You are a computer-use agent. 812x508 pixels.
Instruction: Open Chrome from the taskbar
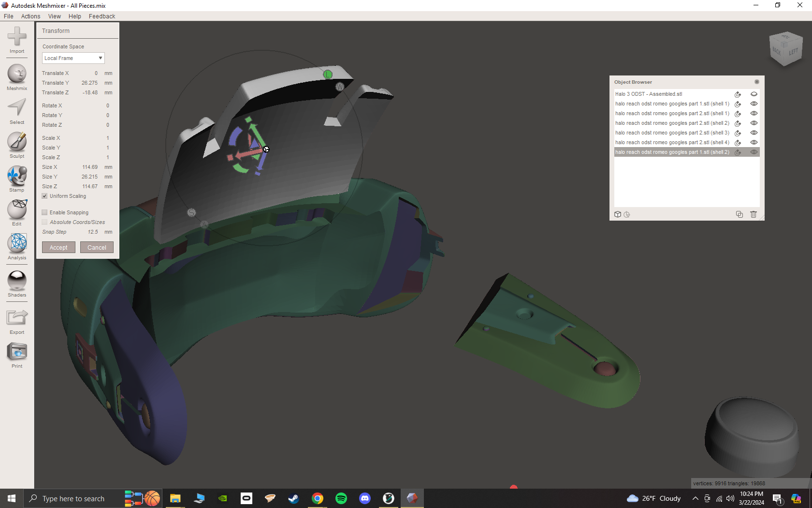click(317, 498)
